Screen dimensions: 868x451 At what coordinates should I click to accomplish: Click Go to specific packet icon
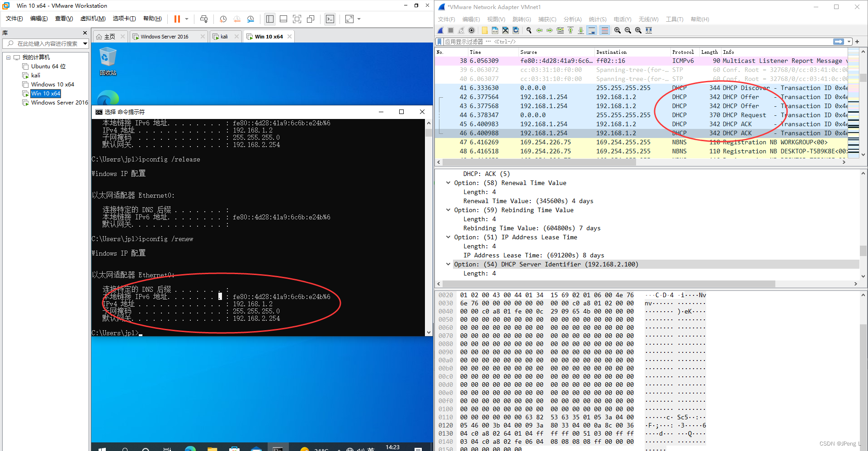[560, 30]
